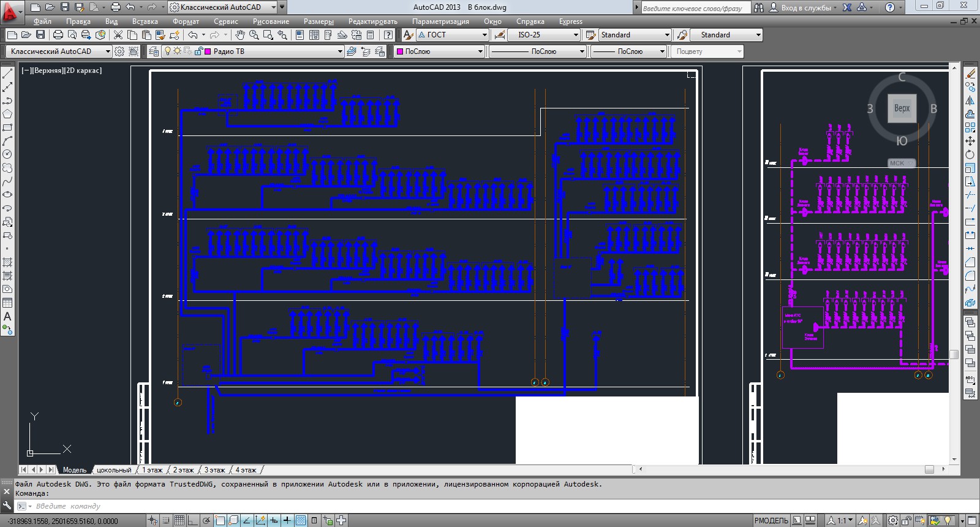
Task: Click the Text Style icon
Action: (x=408, y=35)
